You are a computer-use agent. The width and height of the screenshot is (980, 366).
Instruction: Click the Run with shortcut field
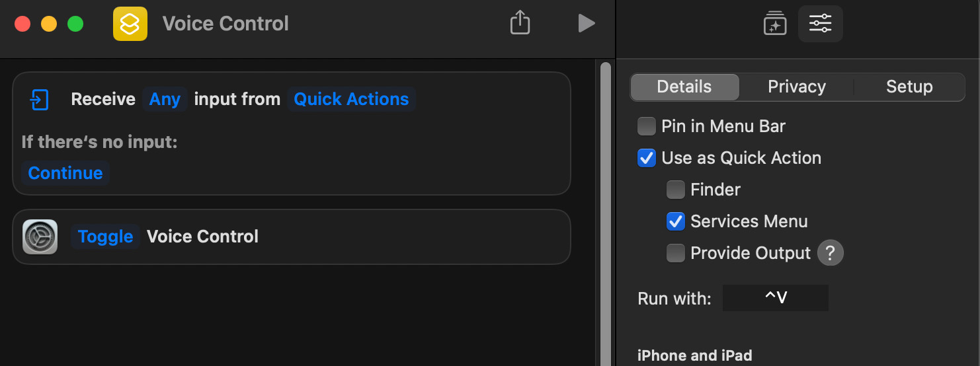point(775,298)
